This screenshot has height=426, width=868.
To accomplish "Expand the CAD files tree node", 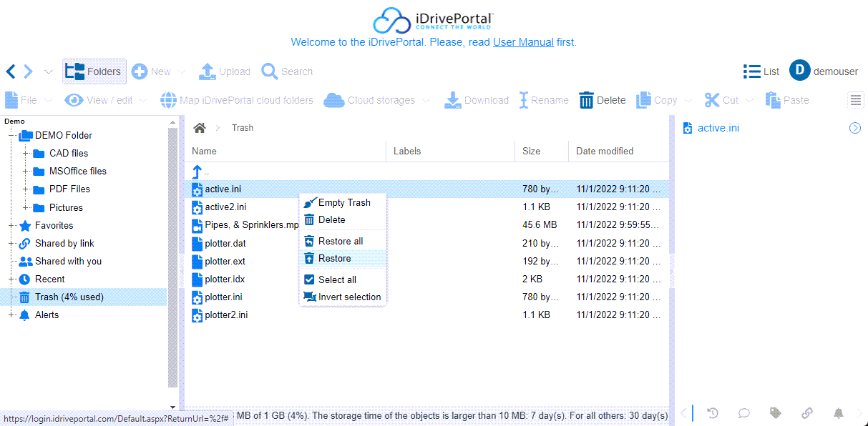I will tap(26, 154).
